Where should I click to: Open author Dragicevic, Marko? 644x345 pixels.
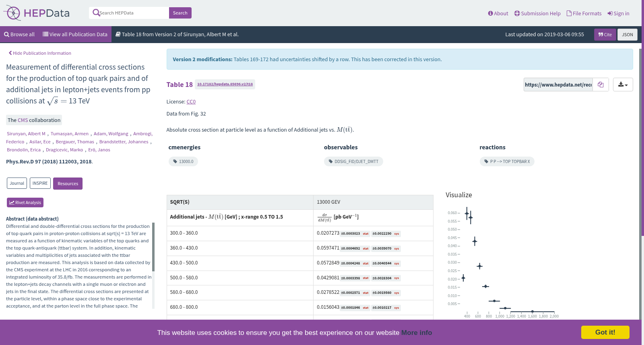[64, 150]
